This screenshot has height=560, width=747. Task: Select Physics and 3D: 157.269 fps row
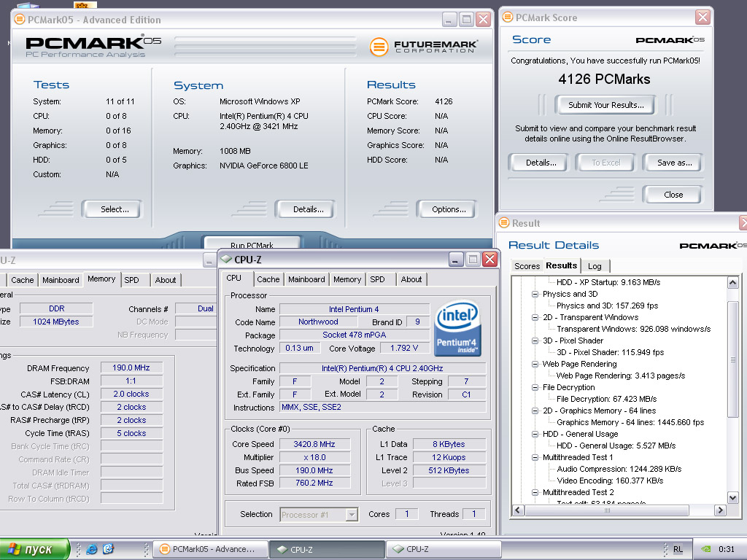pyautogui.click(x=608, y=306)
